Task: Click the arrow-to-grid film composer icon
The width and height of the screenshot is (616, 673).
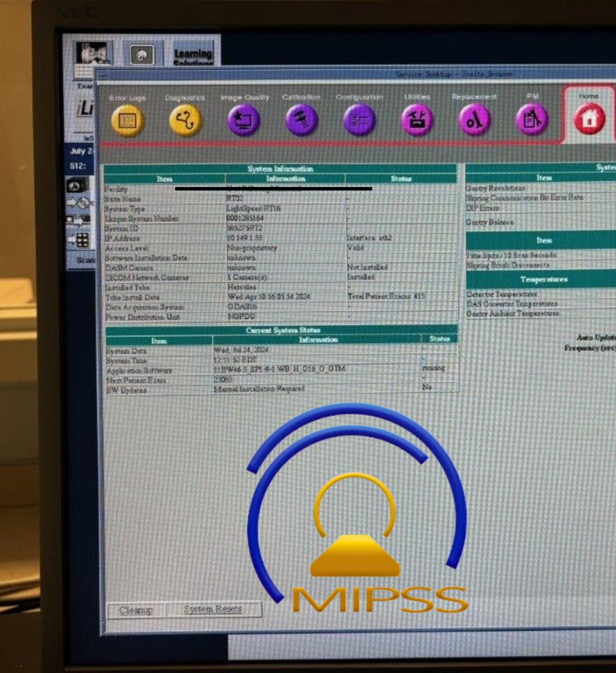Action: 79,240
